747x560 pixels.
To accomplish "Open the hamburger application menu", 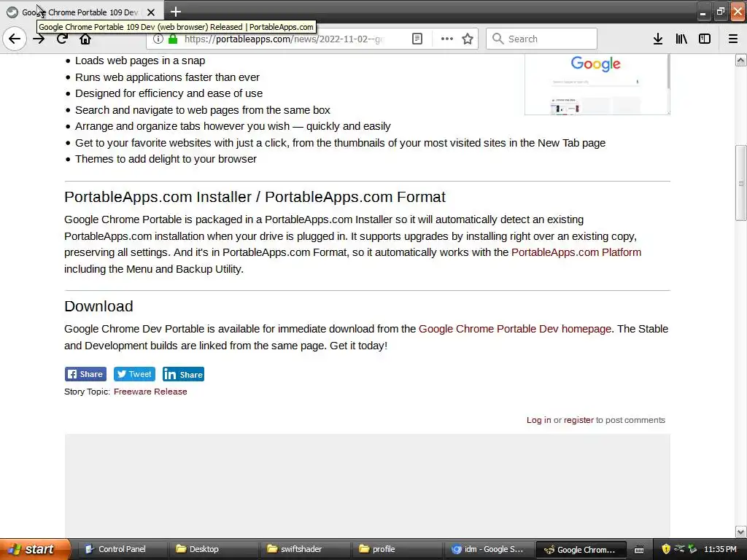I will [x=733, y=39].
